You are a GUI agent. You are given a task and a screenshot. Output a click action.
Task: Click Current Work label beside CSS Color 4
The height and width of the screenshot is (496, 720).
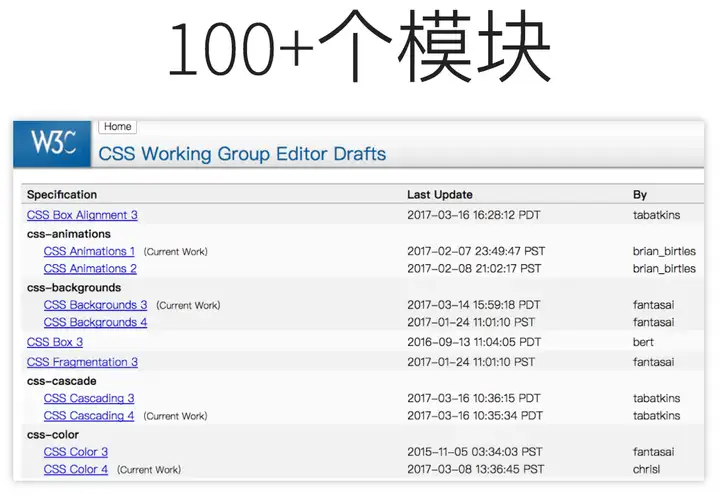[x=149, y=470]
